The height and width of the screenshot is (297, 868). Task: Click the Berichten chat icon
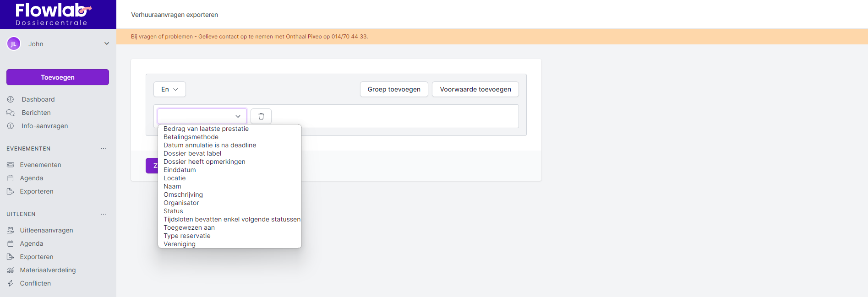click(x=11, y=113)
